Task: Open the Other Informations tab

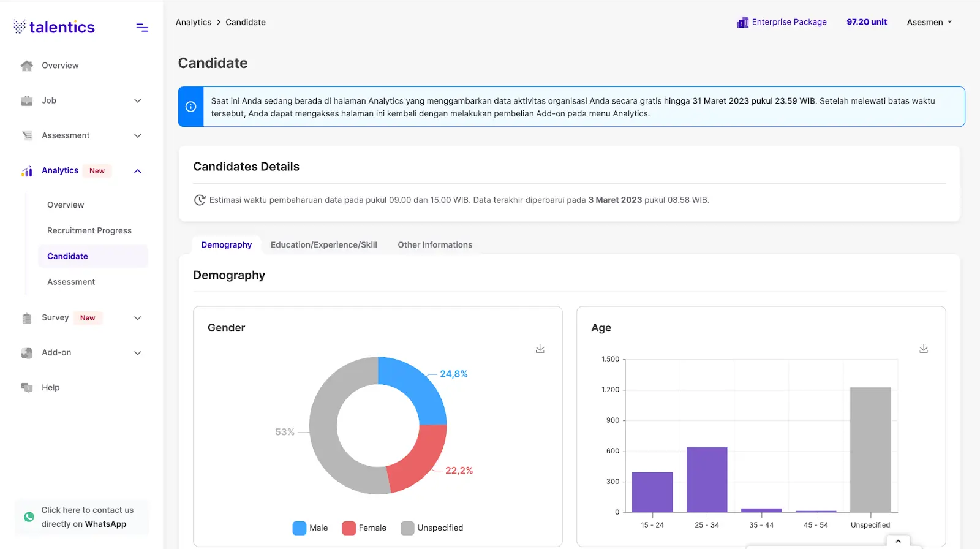Action: 435,245
